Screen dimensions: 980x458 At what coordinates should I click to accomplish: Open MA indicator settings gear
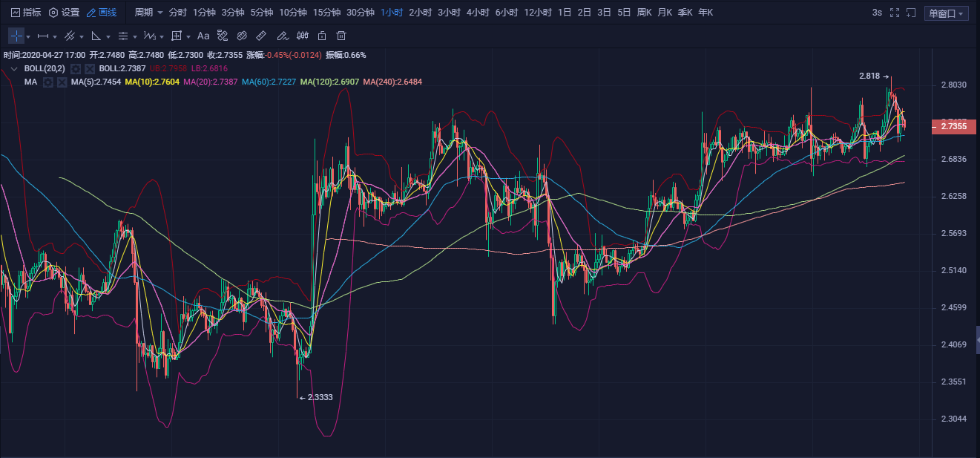point(48,82)
